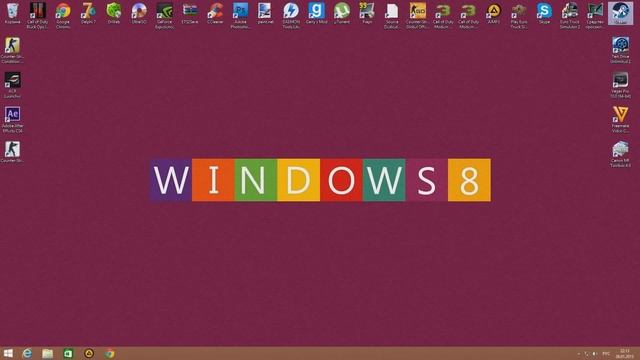This screenshot has height=360, width=640.
Task: Launch the UltraISO disc shortcut
Action: pos(139,13)
